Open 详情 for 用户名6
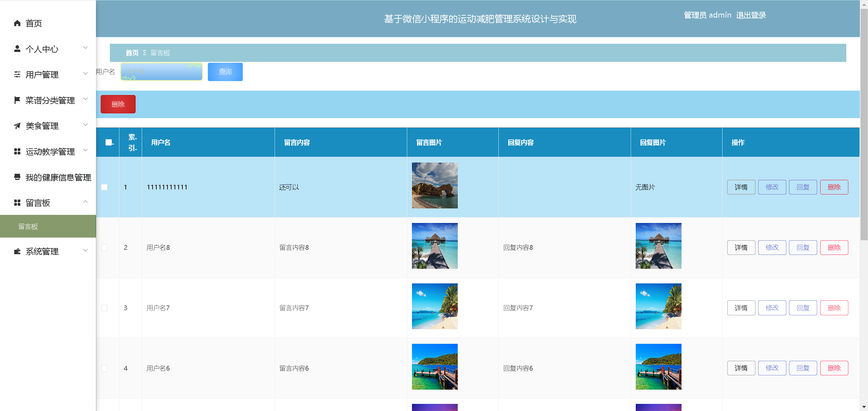Viewport: 868px width, 411px height. (x=741, y=368)
